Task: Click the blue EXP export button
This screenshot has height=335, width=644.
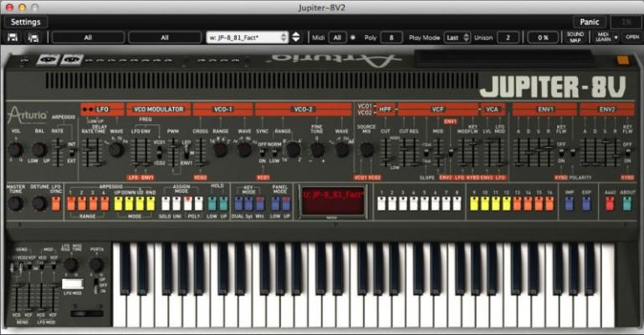Action: pos(586,203)
